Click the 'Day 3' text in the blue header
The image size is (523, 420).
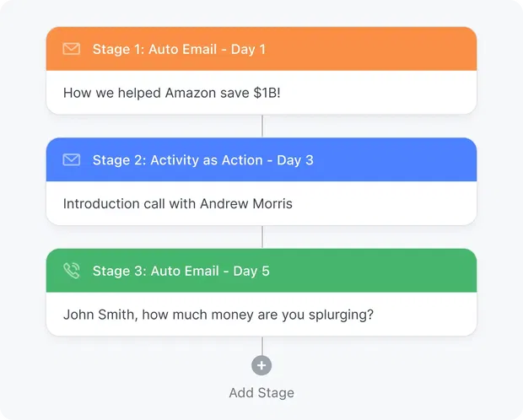pyautogui.click(x=296, y=160)
